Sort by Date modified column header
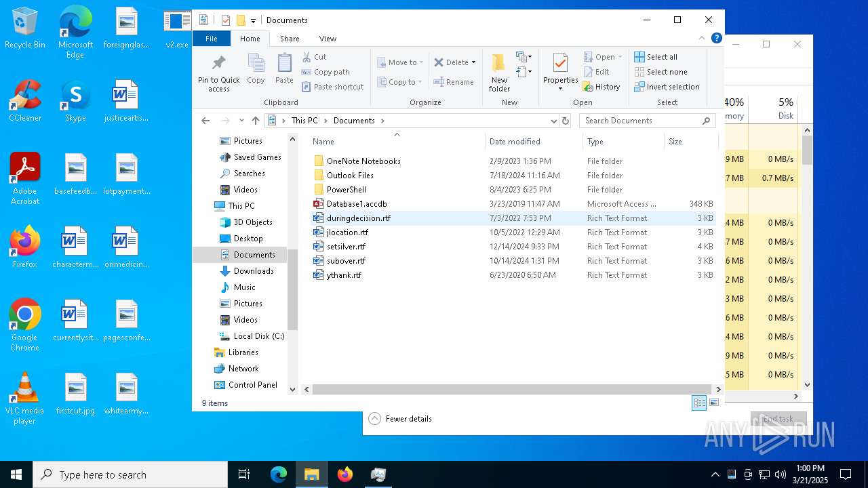The width and height of the screenshot is (868, 488). click(534, 142)
